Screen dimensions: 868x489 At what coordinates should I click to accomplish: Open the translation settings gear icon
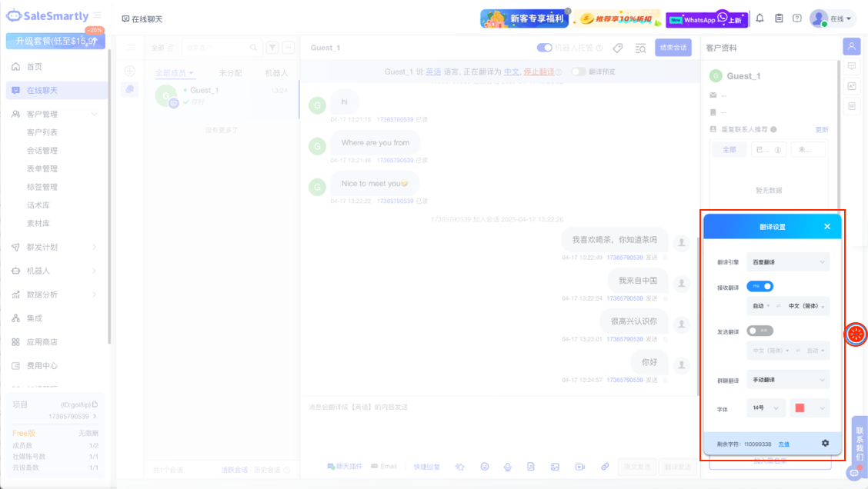825,443
